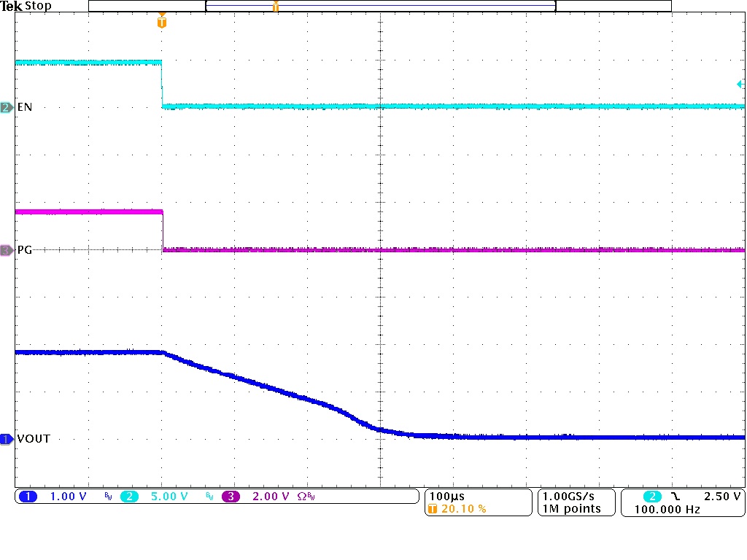The image size is (747, 560).
Task: Select the Channel 1 badge in the readout bar
Action: (x=29, y=497)
